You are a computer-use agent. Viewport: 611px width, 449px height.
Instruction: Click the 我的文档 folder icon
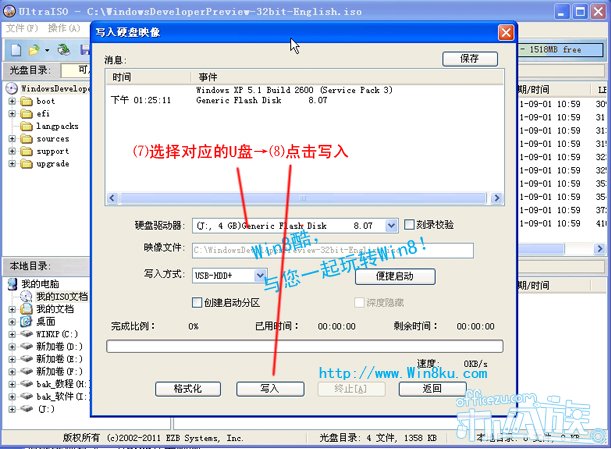[26, 309]
